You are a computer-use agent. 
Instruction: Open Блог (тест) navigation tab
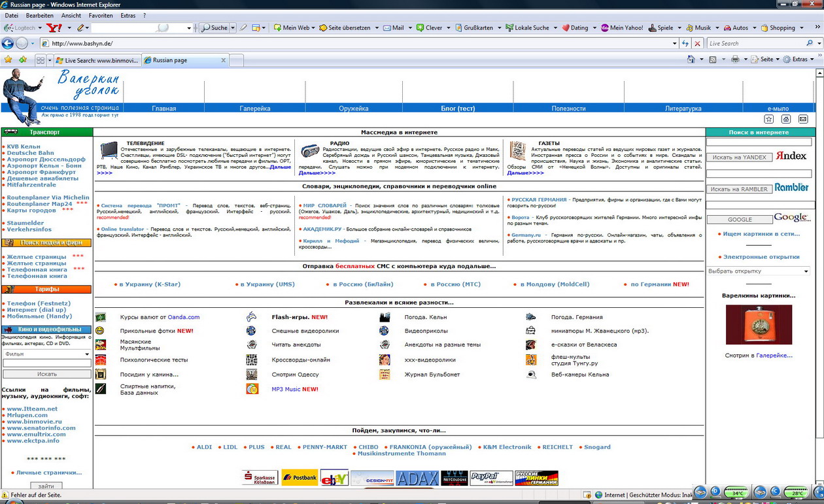(458, 109)
